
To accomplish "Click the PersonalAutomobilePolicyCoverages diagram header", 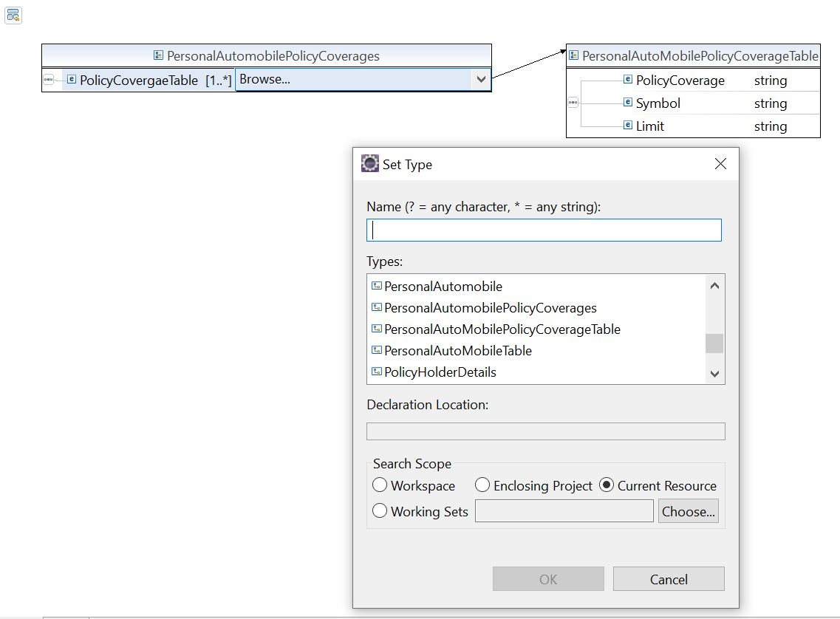I will pos(267,55).
